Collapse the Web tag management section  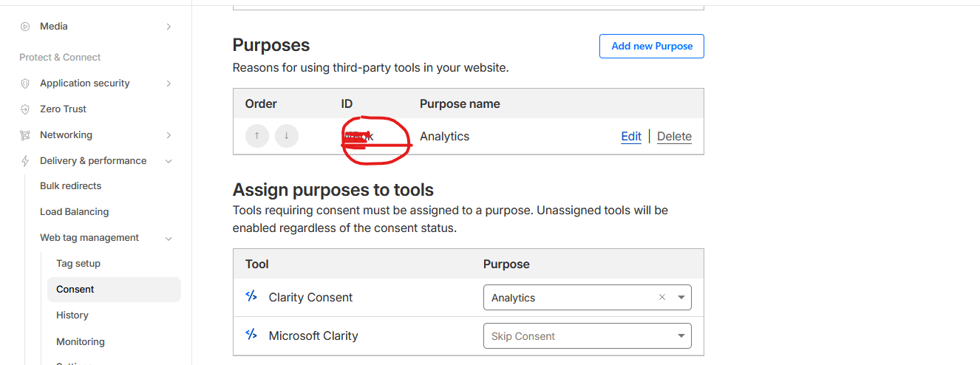click(x=169, y=238)
